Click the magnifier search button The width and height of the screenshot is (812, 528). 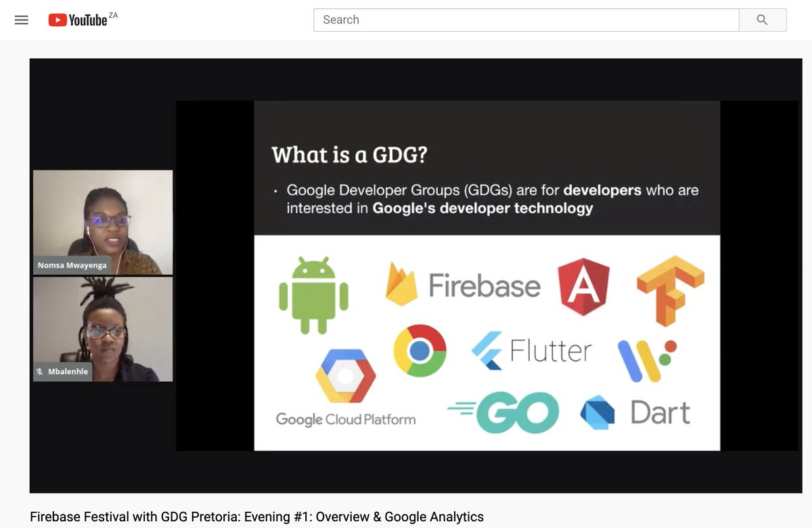coord(763,20)
